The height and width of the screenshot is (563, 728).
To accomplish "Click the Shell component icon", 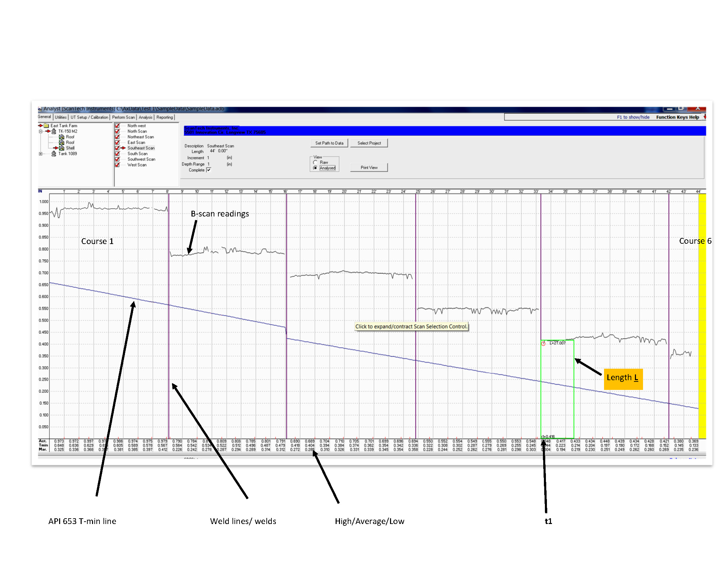I will (62, 148).
